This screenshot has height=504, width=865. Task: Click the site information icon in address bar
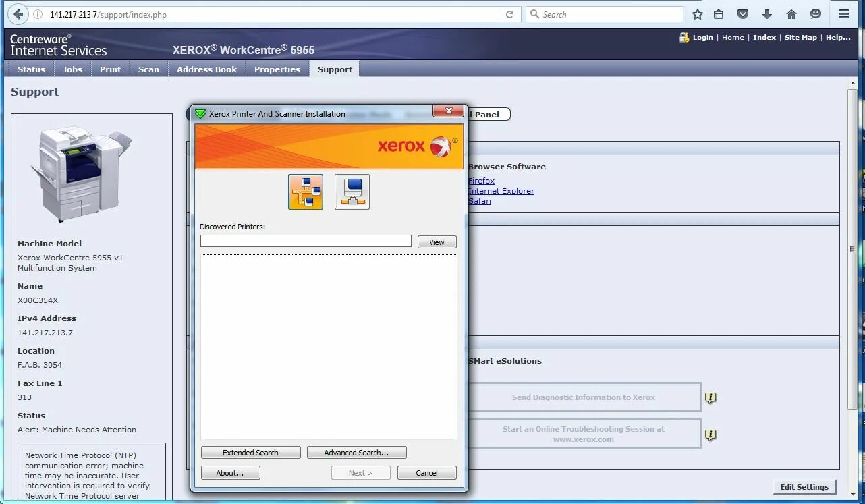pyautogui.click(x=38, y=14)
